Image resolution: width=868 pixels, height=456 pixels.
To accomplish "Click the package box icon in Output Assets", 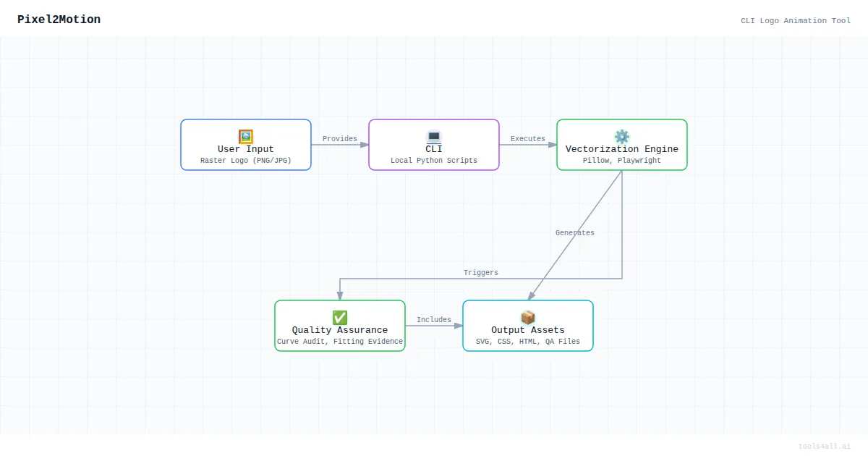I will (528, 318).
